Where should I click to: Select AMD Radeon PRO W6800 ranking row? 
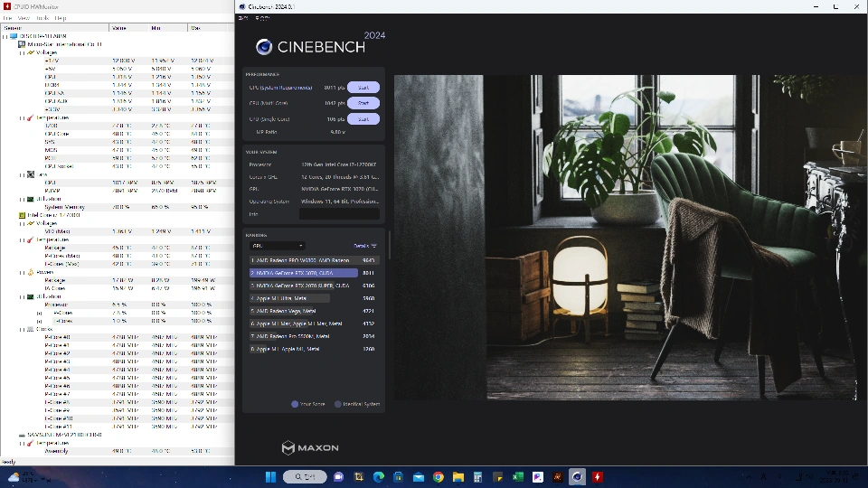[313, 260]
